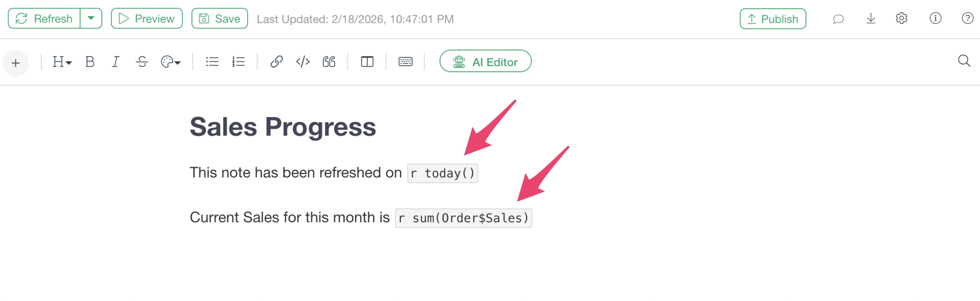Viewport: 980px width, 301px height.
Task: Expand the Heading style dropdown
Action: (62, 62)
